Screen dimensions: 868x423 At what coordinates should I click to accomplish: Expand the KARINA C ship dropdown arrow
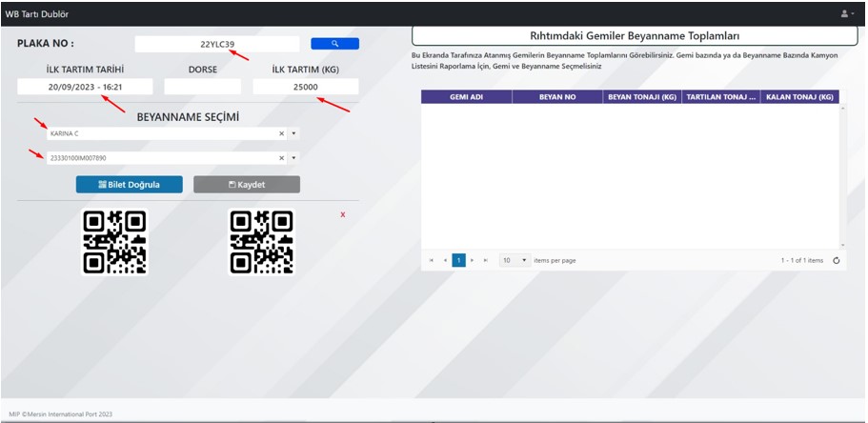(x=293, y=133)
